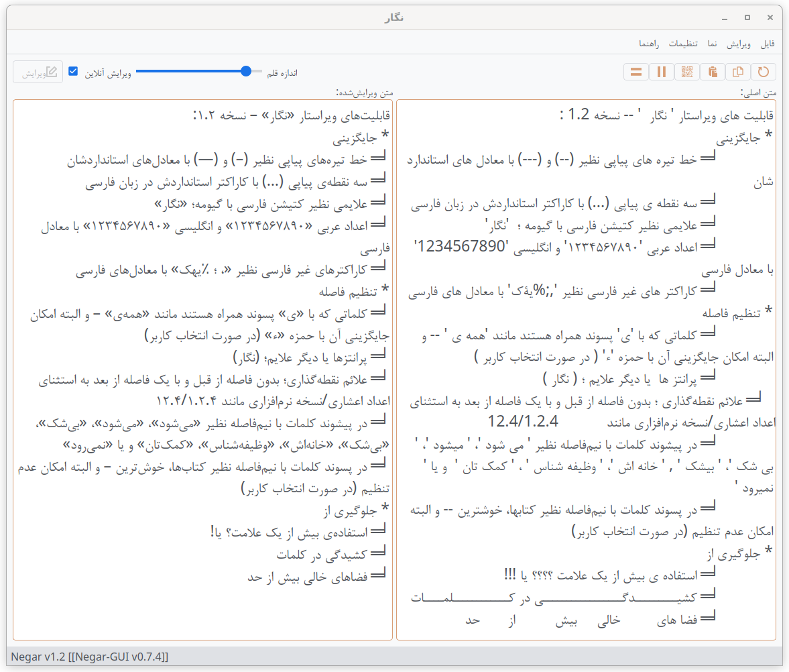Viewport: 789px width, 672px height.
Task: Click 'تنظیم فاصله' heading in edited text
Action: tap(348, 292)
